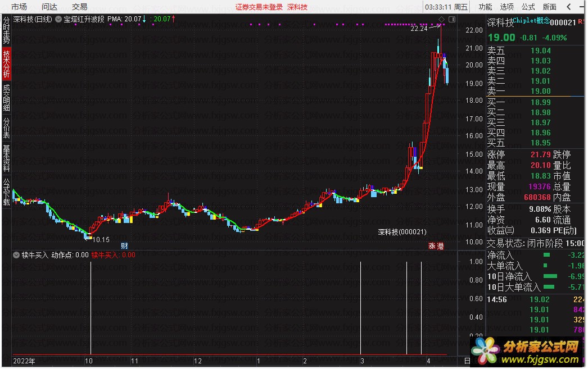Select the 买三 price 18.97

tap(540, 122)
